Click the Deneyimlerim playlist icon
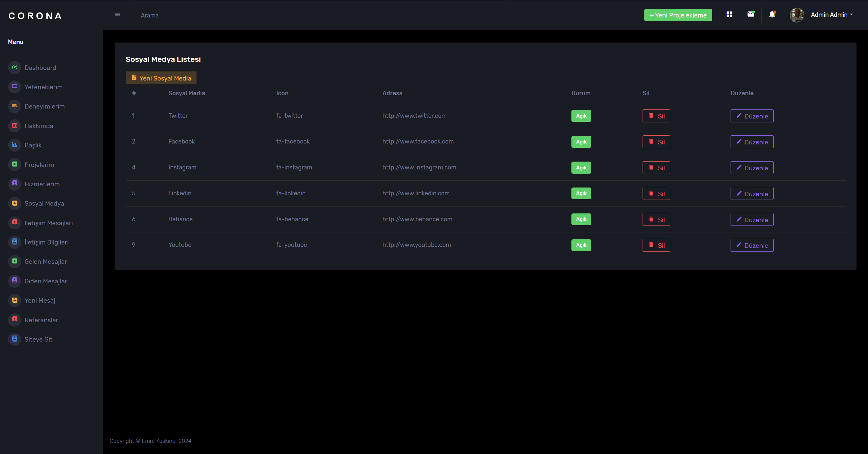Screen dimensions: 868x454 14,106
